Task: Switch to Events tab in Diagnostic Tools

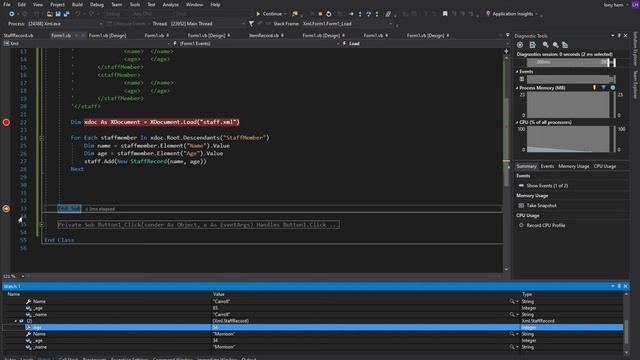Action: 547,167
